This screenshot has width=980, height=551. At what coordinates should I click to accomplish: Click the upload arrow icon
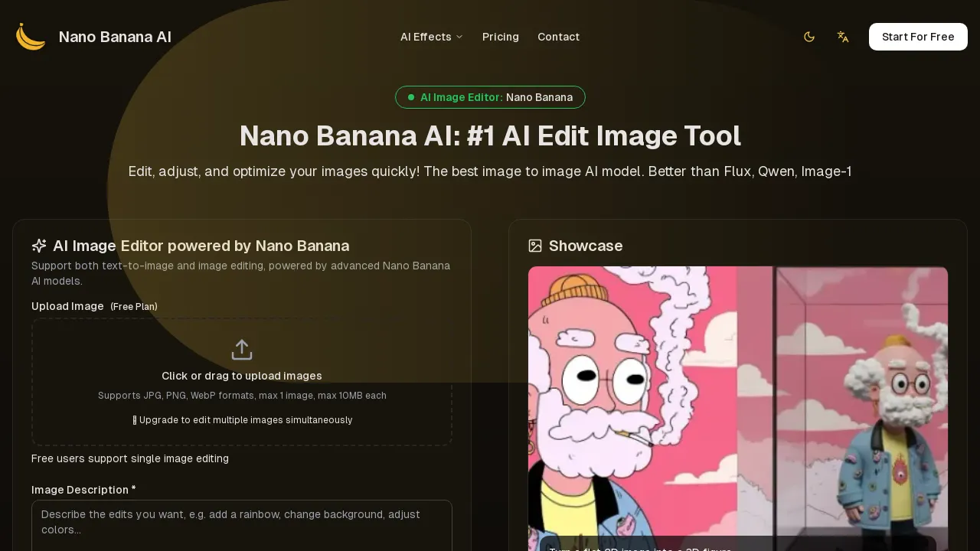pos(242,350)
